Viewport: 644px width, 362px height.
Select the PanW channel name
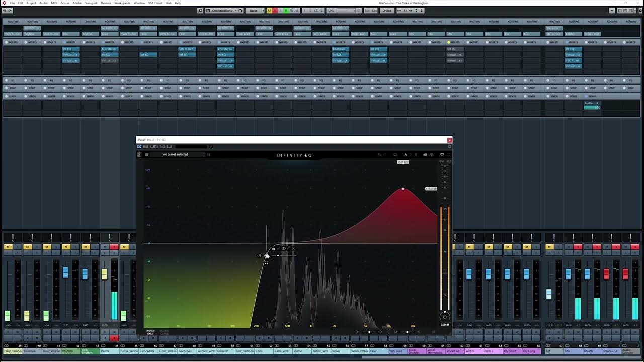point(109,351)
